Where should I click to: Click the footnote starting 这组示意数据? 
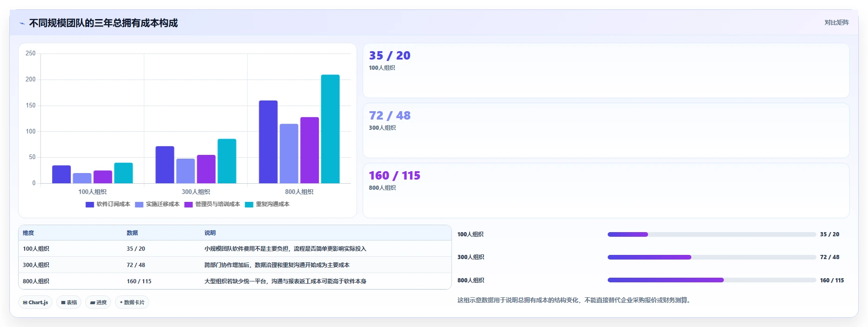[575, 300]
